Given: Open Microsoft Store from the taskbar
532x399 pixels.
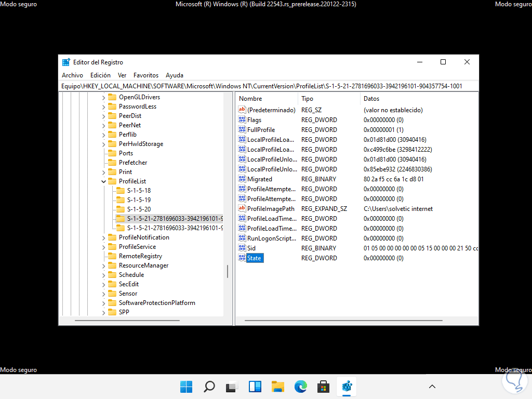Looking at the screenshot, I should (323, 387).
